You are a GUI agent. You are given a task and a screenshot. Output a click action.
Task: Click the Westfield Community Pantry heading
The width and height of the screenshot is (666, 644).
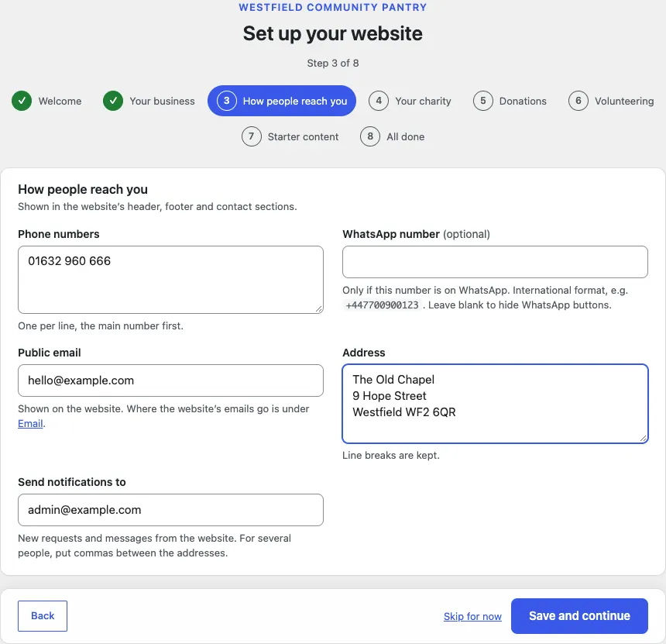(332, 7)
